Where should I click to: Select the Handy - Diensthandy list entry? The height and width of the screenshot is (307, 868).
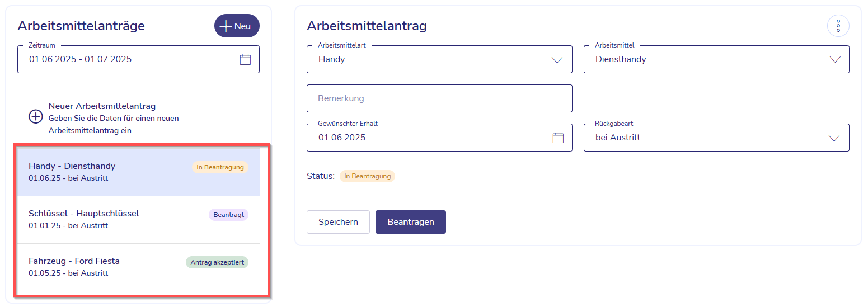pos(138,172)
